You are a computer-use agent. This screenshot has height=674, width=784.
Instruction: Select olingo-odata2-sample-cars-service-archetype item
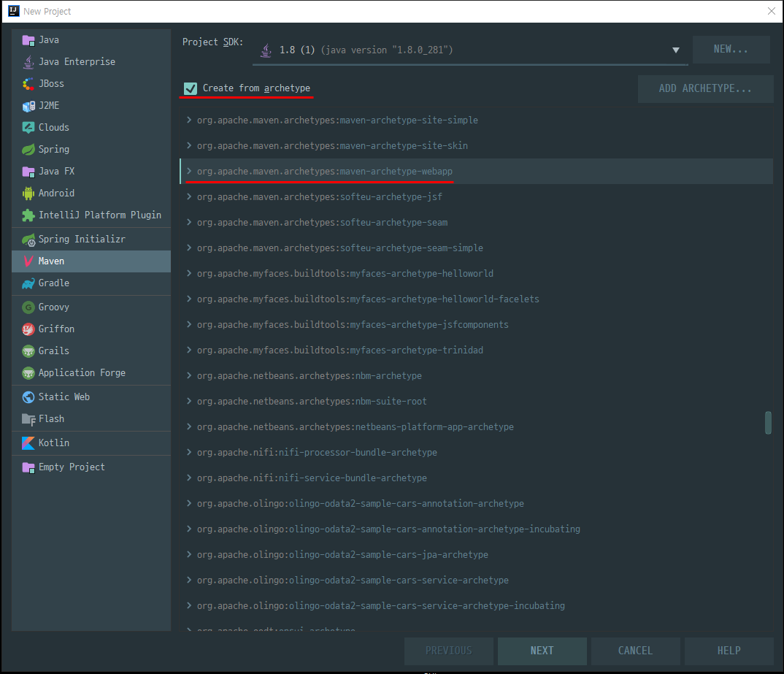476,580
